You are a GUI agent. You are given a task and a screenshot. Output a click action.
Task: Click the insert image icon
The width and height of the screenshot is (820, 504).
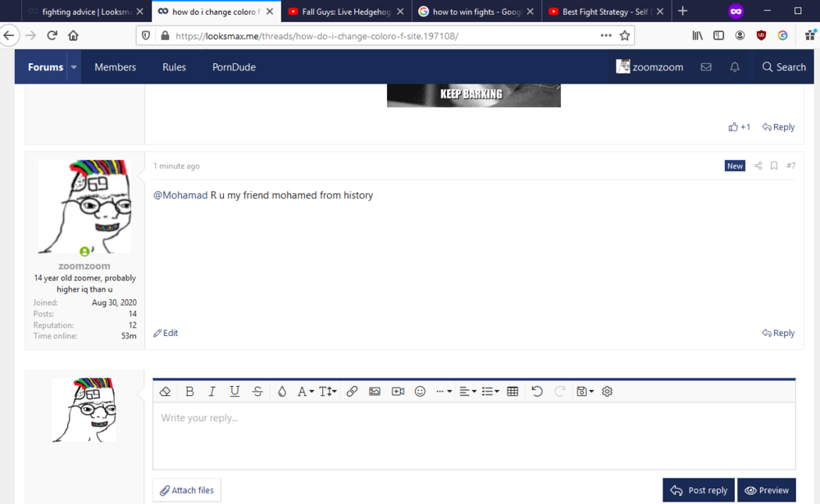click(x=375, y=391)
